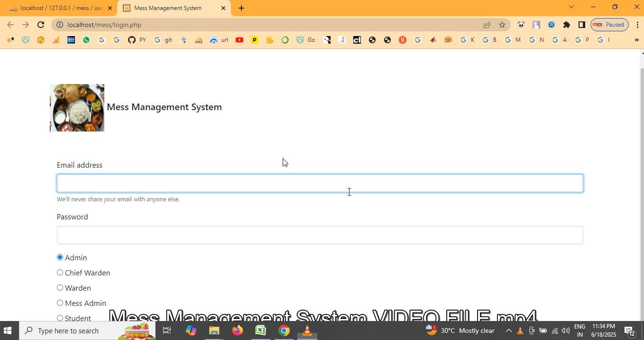Open the YouTube bookmark
Screen dimensions: 644x340
pyautogui.click(x=239, y=40)
